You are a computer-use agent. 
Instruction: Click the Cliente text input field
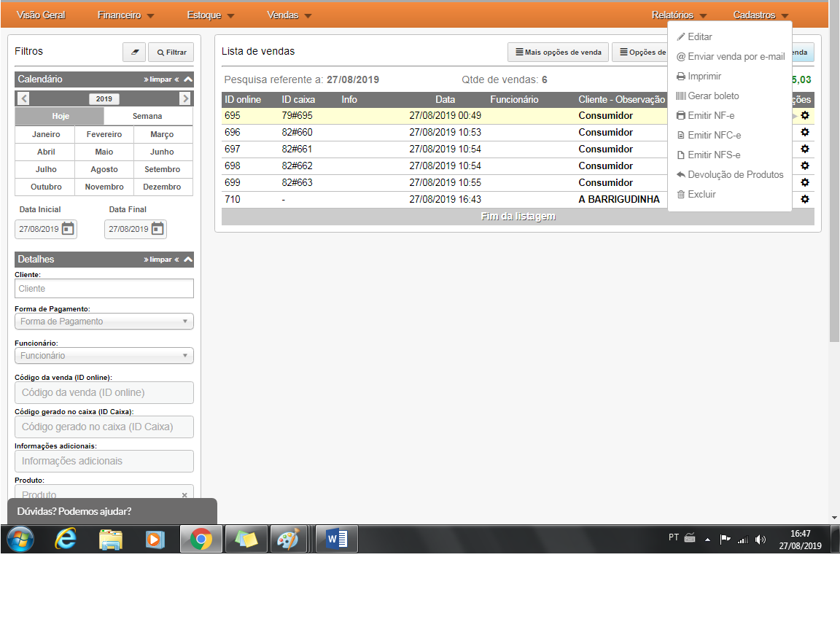(x=104, y=289)
